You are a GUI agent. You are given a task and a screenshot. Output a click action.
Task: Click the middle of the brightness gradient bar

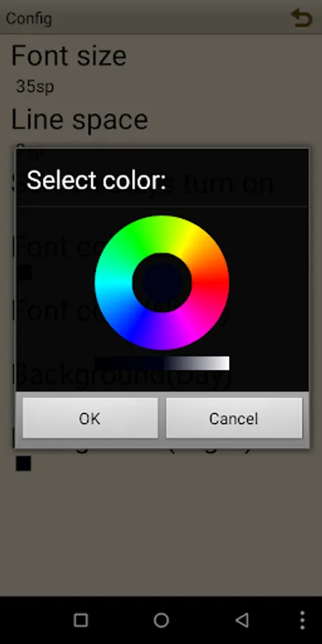tap(162, 363)
